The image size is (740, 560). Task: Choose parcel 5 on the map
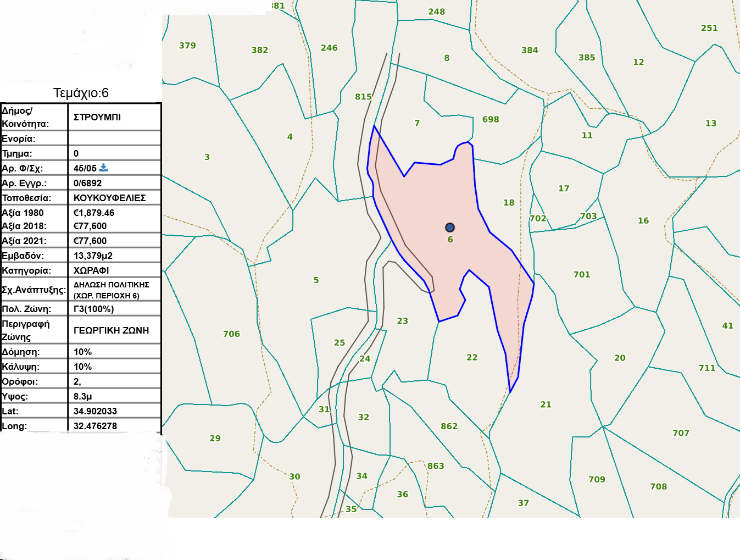pyautogui.click(x=316, y=280)
